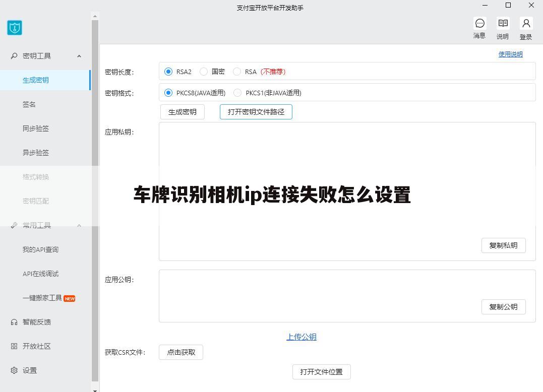Viewport: 543px width, 392px height.
Task: Click inside the 应用公钥 text area
Action: point(347,296)
